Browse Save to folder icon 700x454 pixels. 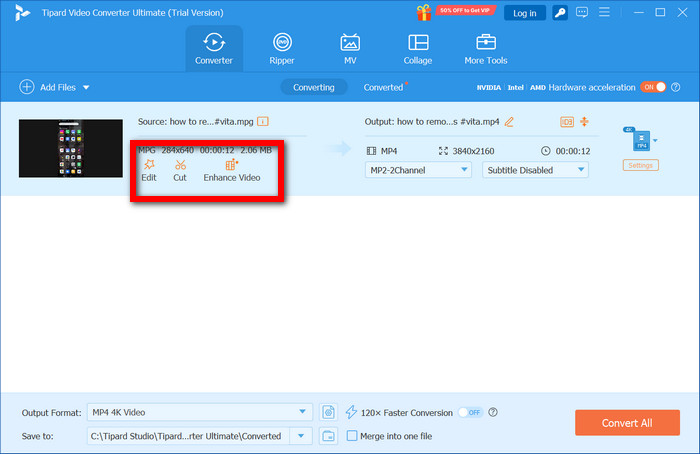(x=329, y=436)
